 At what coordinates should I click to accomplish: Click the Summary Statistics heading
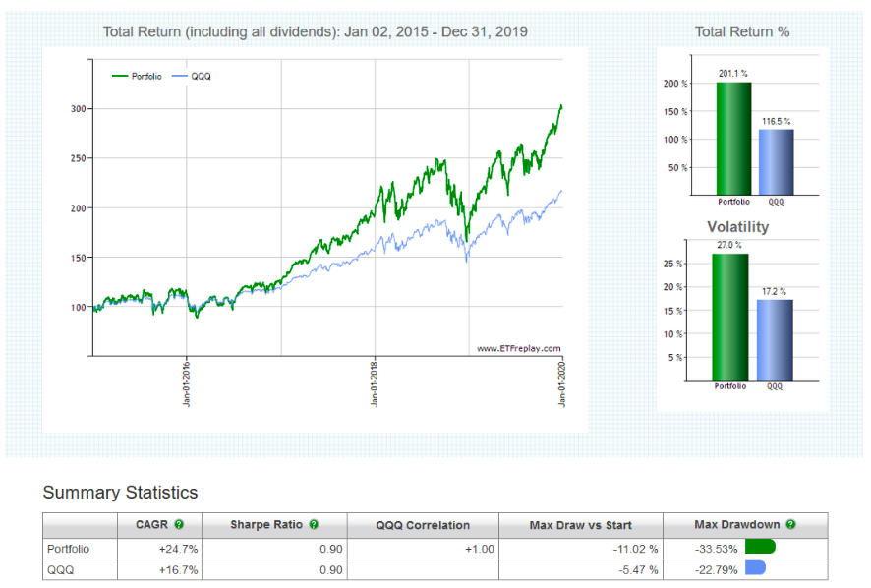(x=120, y=493)
